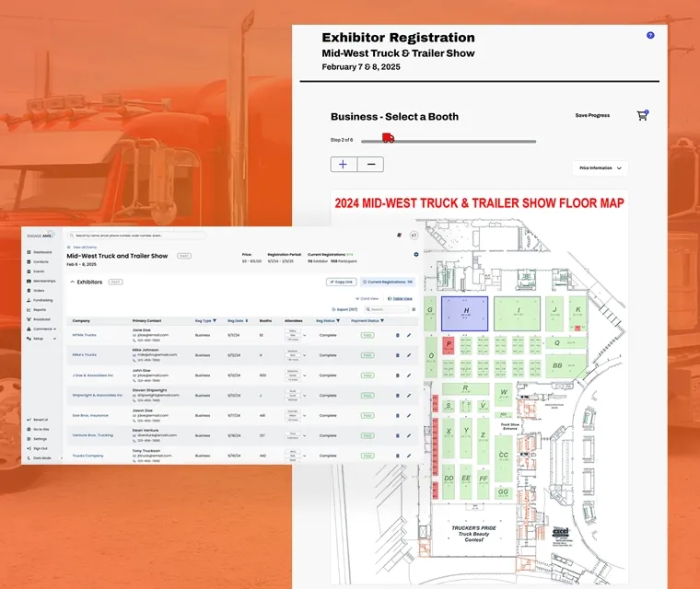The width and height of the screenshot is (700, 589).
Task: Select booth DD on the floor map
Action: tap(449, 481)
